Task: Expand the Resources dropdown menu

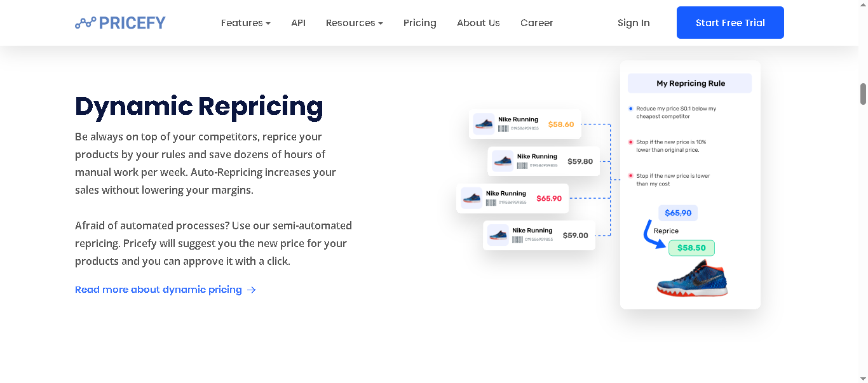Action: [354, 23]
